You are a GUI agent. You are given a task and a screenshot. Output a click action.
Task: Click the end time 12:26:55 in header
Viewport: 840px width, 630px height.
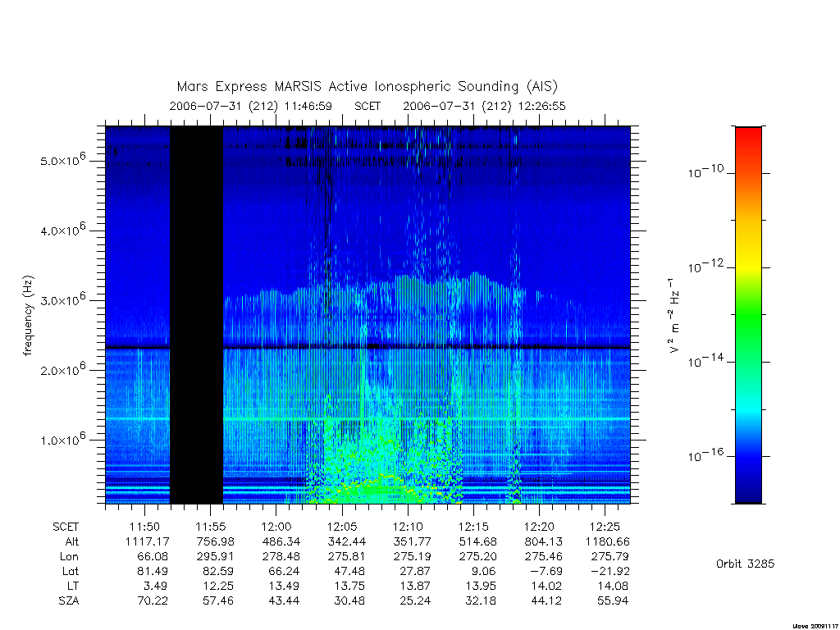[x=541, y=106]
